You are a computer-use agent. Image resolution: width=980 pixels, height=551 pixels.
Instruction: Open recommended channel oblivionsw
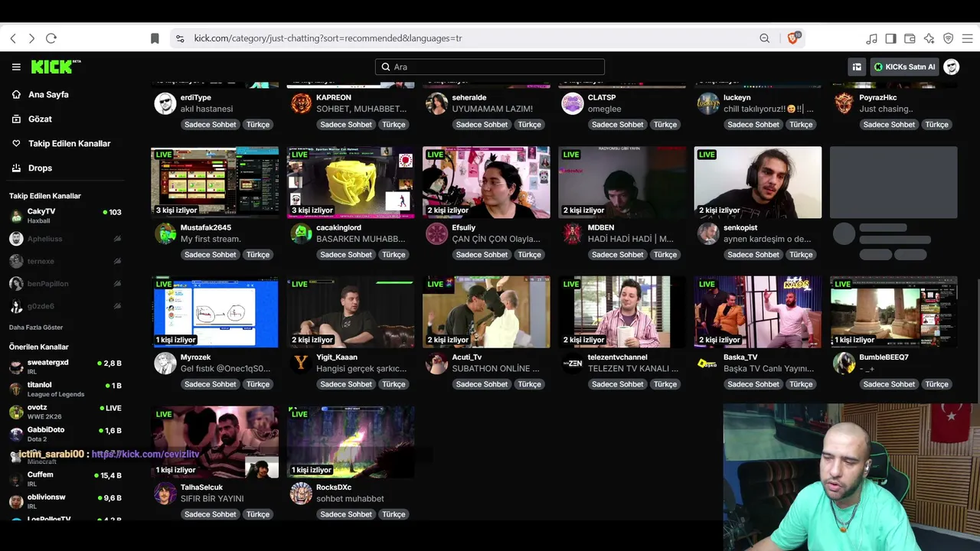[65, 501]
